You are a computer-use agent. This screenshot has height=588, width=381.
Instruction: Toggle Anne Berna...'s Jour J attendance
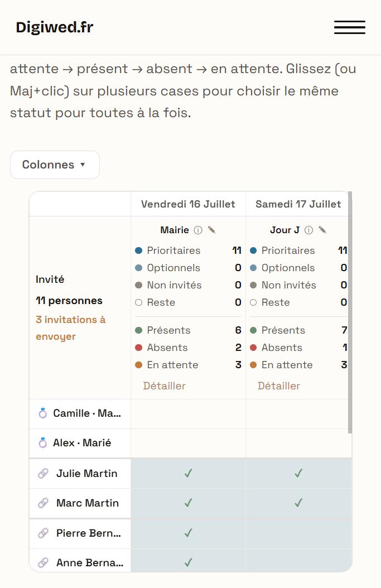tap(298, 561)
